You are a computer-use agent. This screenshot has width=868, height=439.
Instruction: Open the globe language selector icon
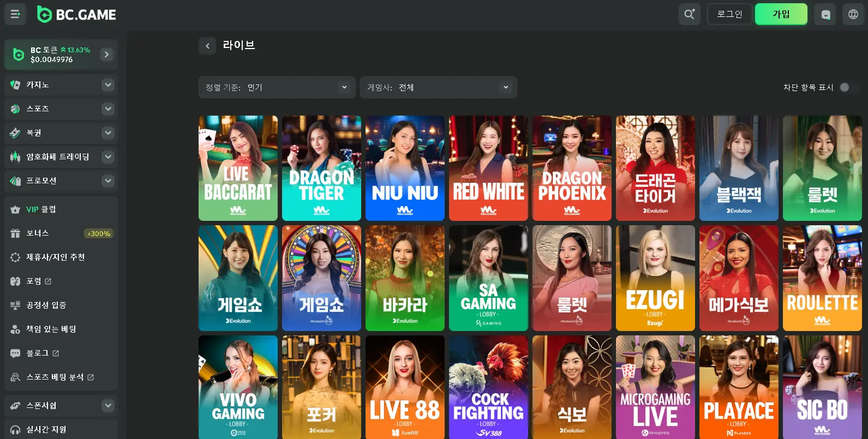[x=853, y=14]
